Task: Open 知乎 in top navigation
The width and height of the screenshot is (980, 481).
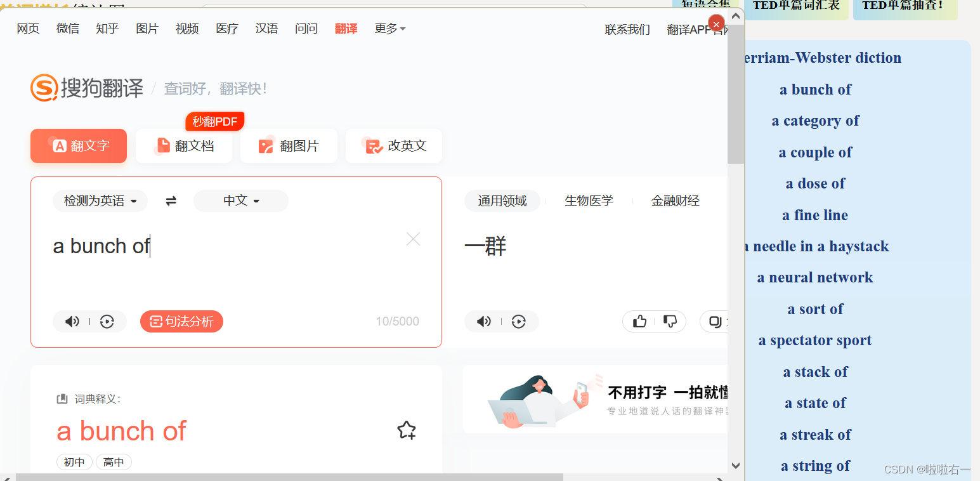Action: [108, 29]
